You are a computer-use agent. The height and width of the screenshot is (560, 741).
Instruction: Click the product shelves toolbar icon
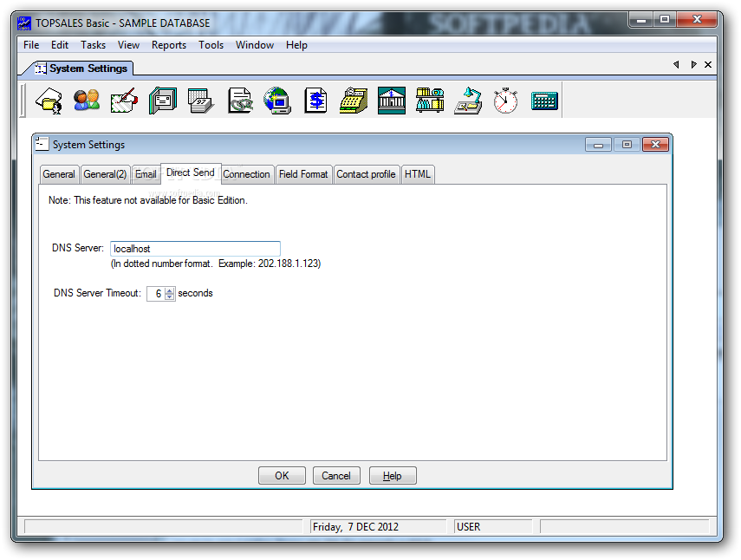(430, 101)
